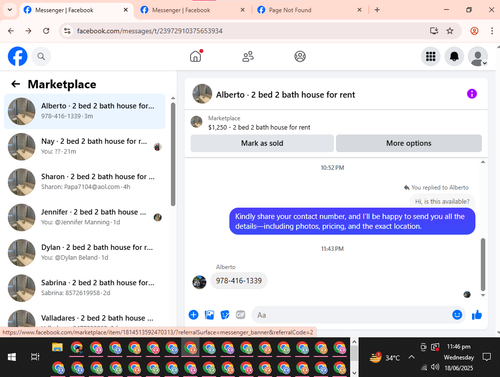Click the blue plus more actions icon

193,315
